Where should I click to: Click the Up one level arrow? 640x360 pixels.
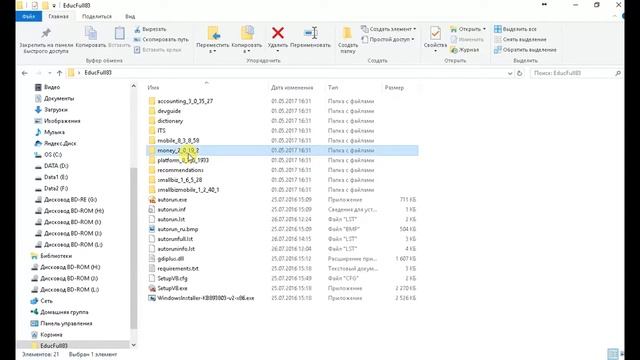pyautogui.click(x=60, y=73)
